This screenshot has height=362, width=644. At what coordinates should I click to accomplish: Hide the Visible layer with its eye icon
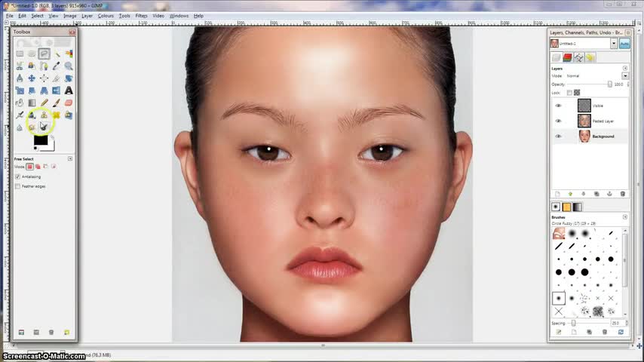point(558,106)
